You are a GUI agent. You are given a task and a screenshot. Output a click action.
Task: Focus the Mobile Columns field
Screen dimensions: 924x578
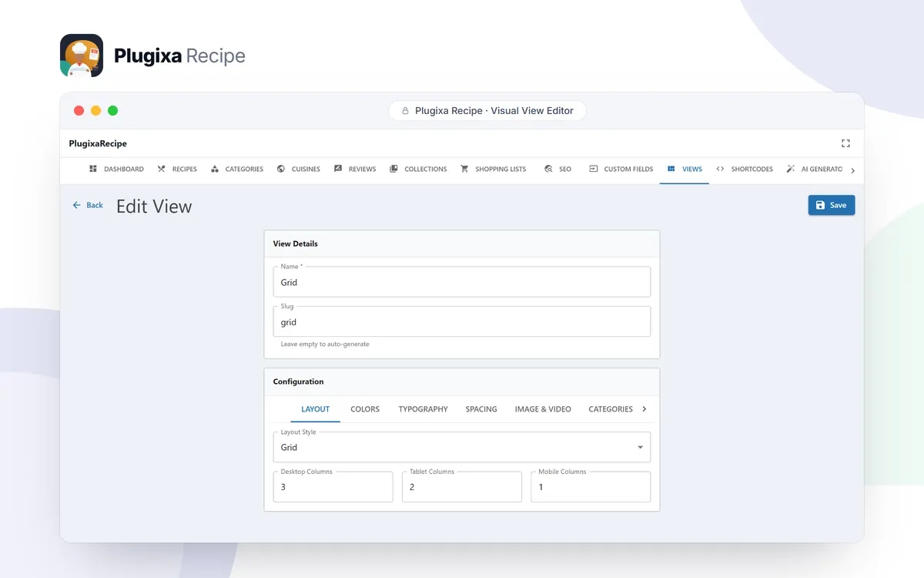coord(591,487)
